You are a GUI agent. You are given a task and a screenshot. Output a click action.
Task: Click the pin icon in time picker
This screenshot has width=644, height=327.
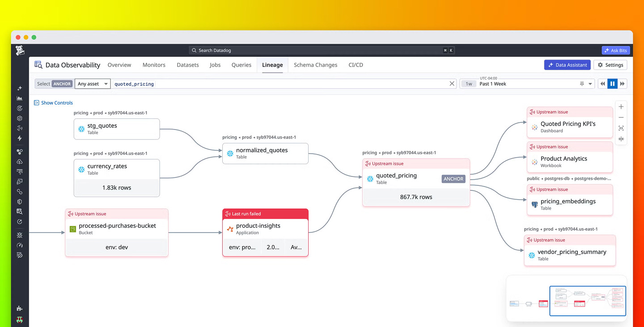pos(582,84)
